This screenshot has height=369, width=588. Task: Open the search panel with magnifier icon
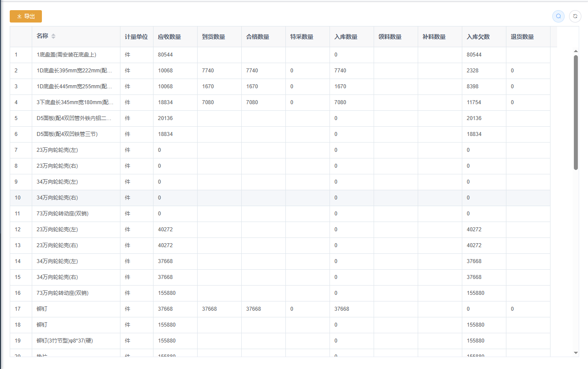click(558, 16)
